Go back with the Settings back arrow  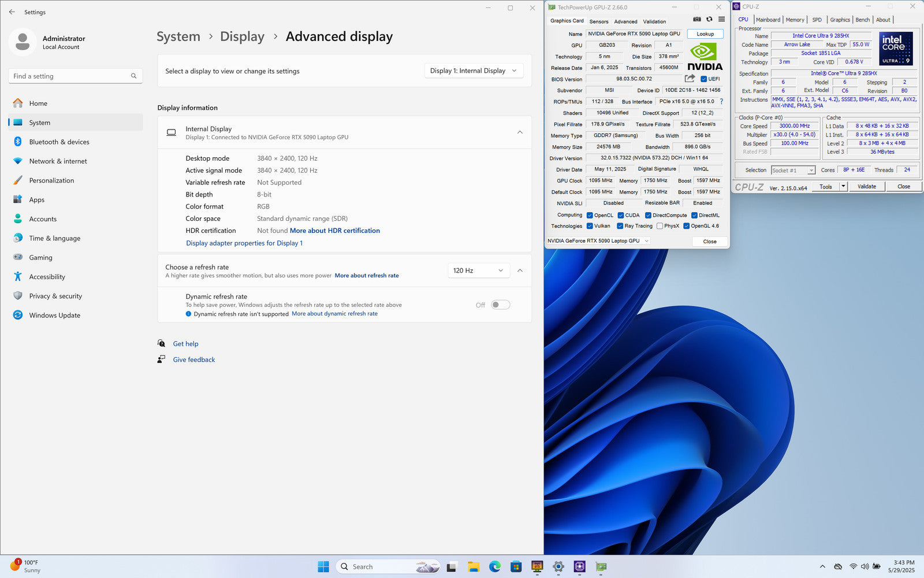click(12, 12)
